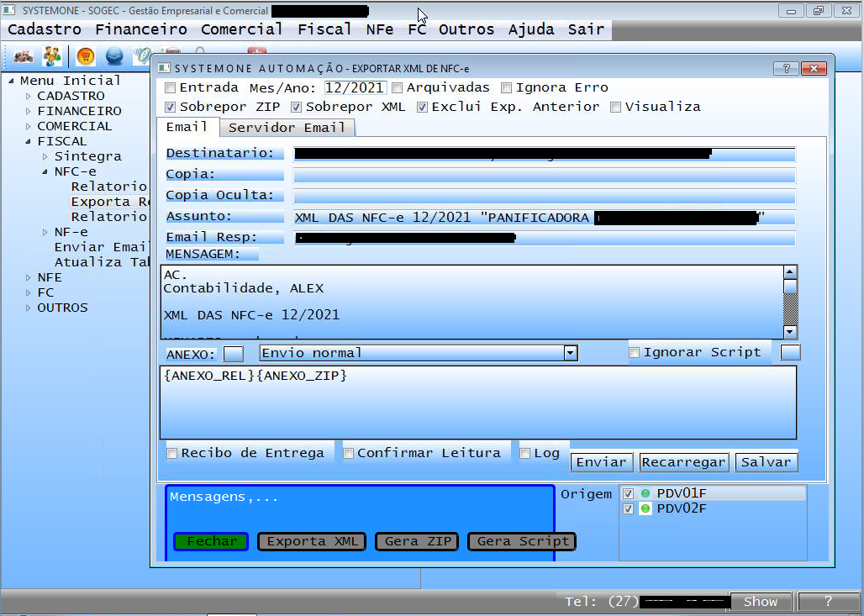This screenshot has height=616, width=864.
Task: Open the Financeiro menu
Action: pos(141,29)
